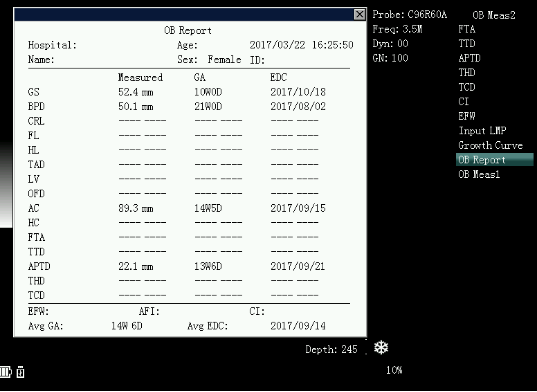This screenshot has width=537, height=392.
Task: Click the Hospital field in the report
Action: (52, 45)
